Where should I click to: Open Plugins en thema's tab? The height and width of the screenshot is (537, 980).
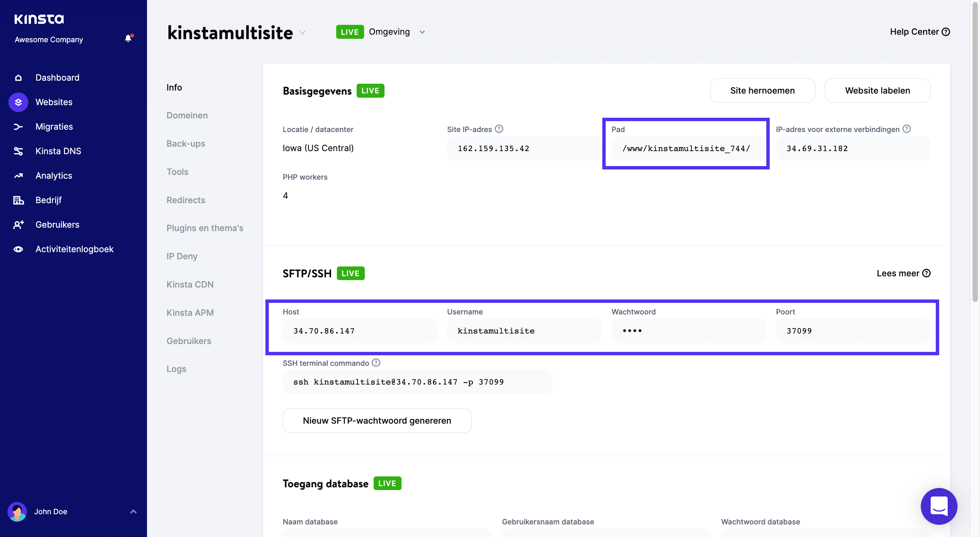(205, 228)
